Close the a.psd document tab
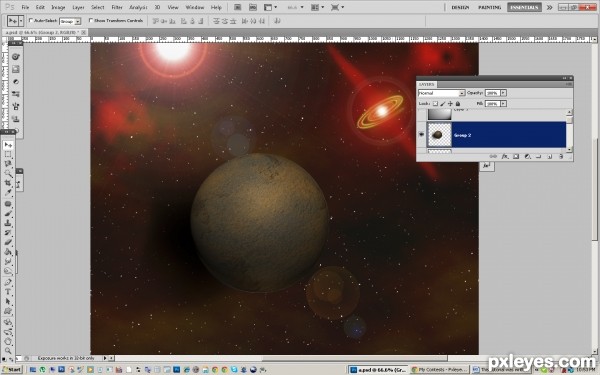Viewport: 600px width, 375px height. pyautogui.click(x=84, y=33)
